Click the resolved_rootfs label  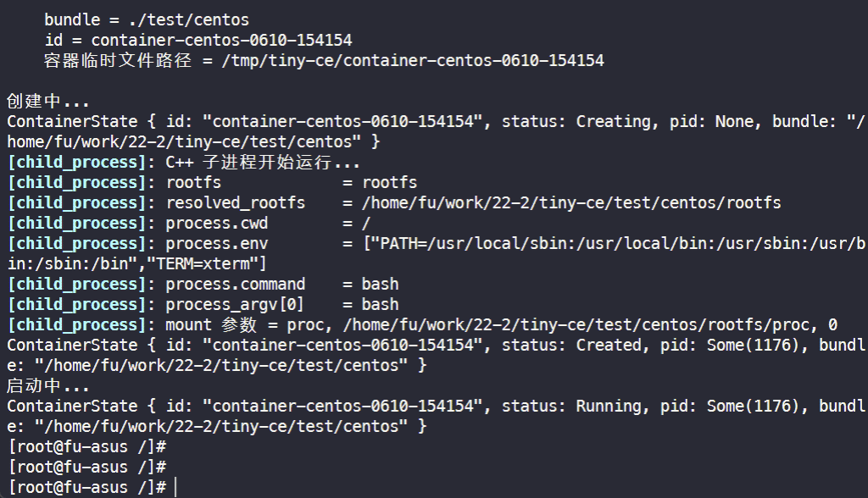point(236,203)
